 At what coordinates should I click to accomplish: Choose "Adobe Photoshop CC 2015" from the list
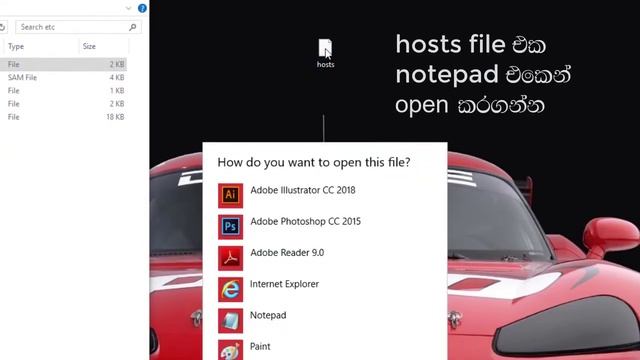point(305,222)
